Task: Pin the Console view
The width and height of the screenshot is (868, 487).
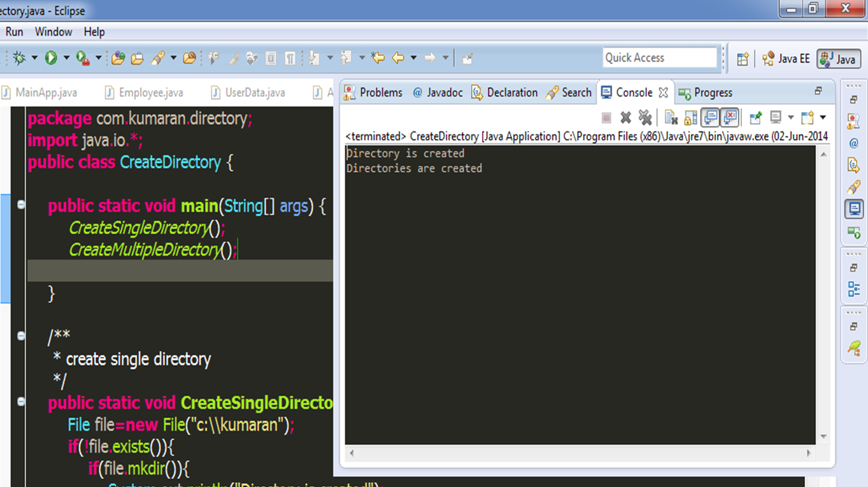Action: tap(754, 117)
